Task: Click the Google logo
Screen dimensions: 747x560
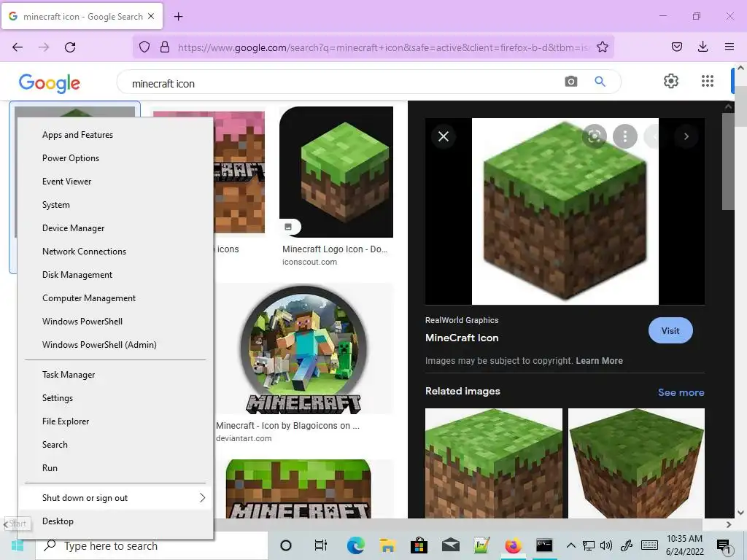Action: click(x=50, y=83)
